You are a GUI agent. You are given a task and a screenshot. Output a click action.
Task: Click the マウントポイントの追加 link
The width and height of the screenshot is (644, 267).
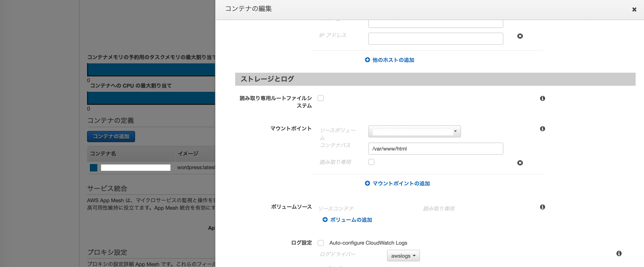397,183
